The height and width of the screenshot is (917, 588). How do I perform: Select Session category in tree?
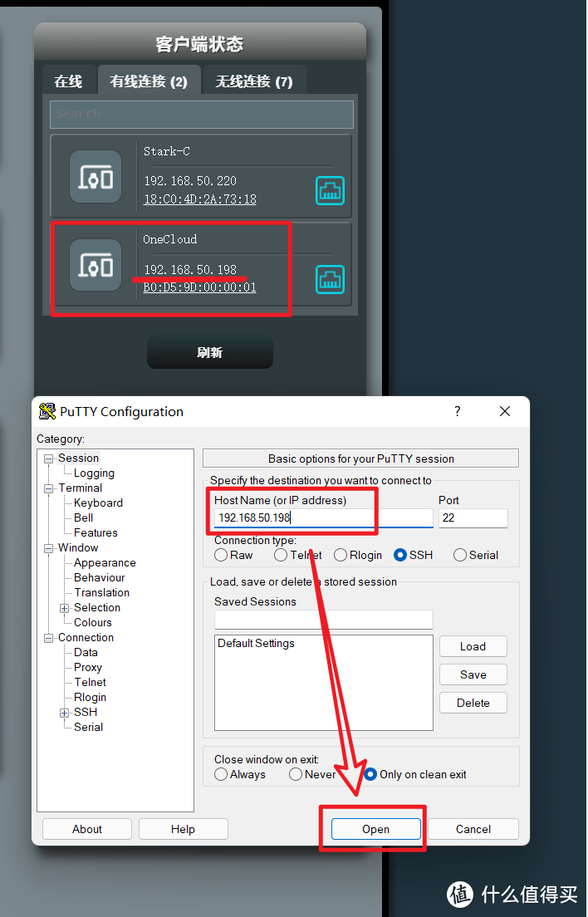[78, 458]
